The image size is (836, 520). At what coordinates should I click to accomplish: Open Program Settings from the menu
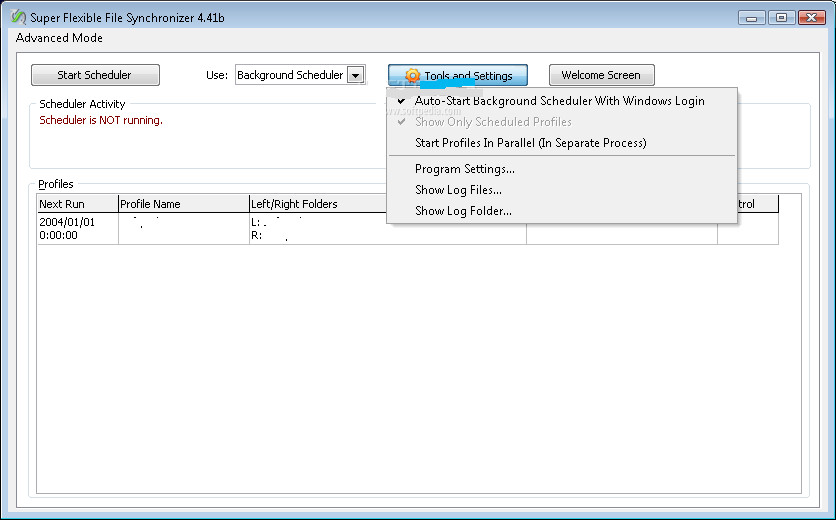(x=561, y=169)
